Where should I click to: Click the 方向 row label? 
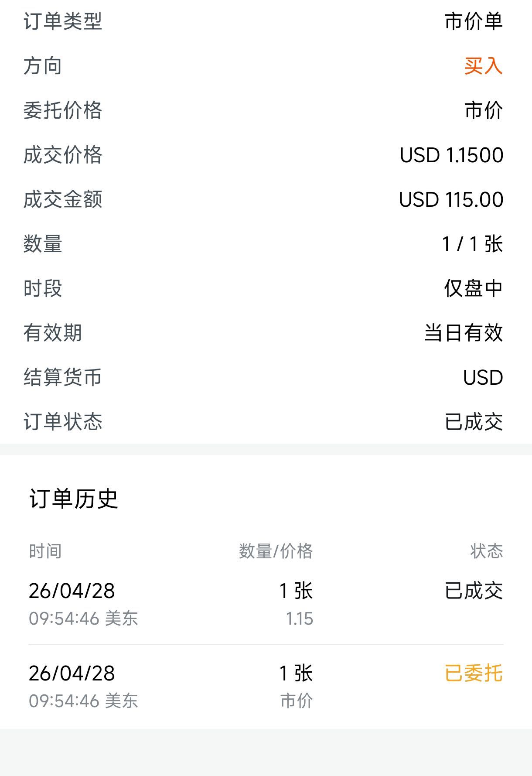pyautogui.click(x=43, y=66)
